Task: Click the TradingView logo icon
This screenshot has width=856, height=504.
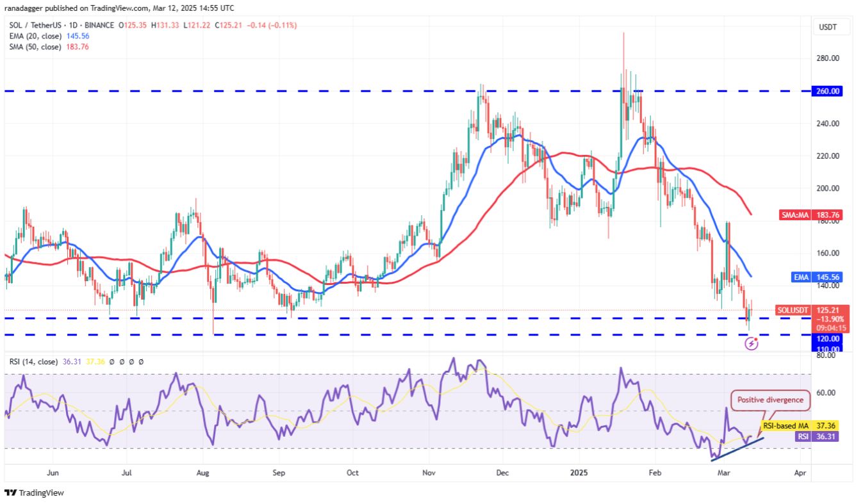Action: [11, 493]
